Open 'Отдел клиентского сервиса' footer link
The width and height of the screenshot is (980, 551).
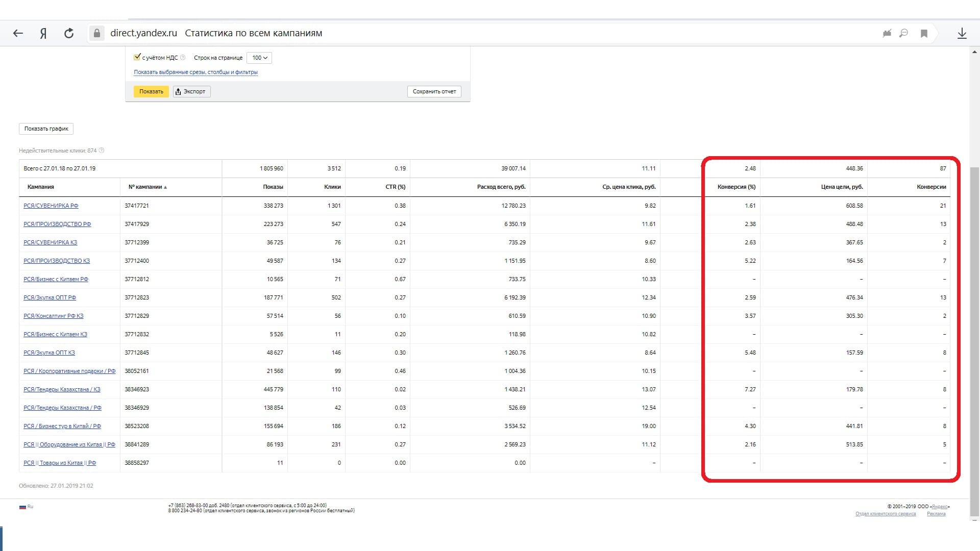click(885, 514)
